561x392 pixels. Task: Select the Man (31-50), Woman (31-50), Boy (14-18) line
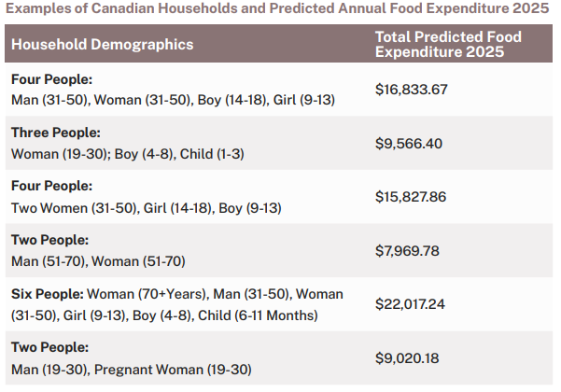pos(173,100)
